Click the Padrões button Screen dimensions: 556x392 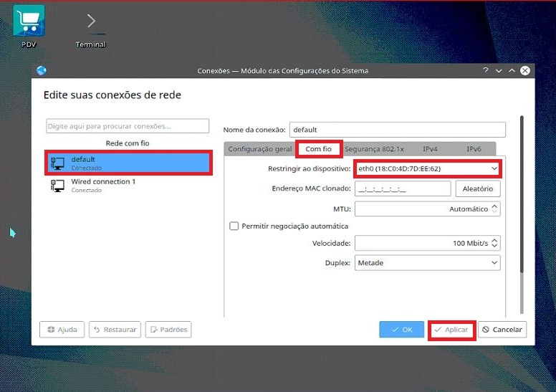pos(168,330)
